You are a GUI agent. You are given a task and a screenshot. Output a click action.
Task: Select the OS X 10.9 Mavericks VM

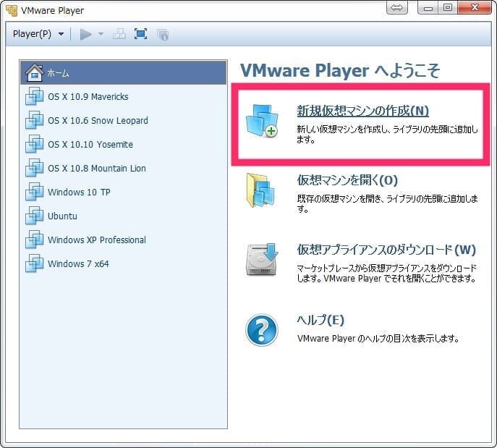[x=88, y=97]
